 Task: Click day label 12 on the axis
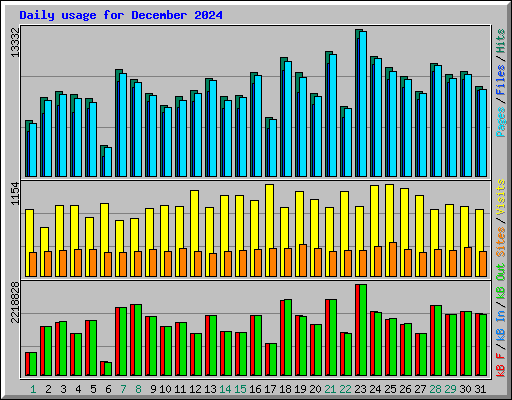(x=195, y=389)
